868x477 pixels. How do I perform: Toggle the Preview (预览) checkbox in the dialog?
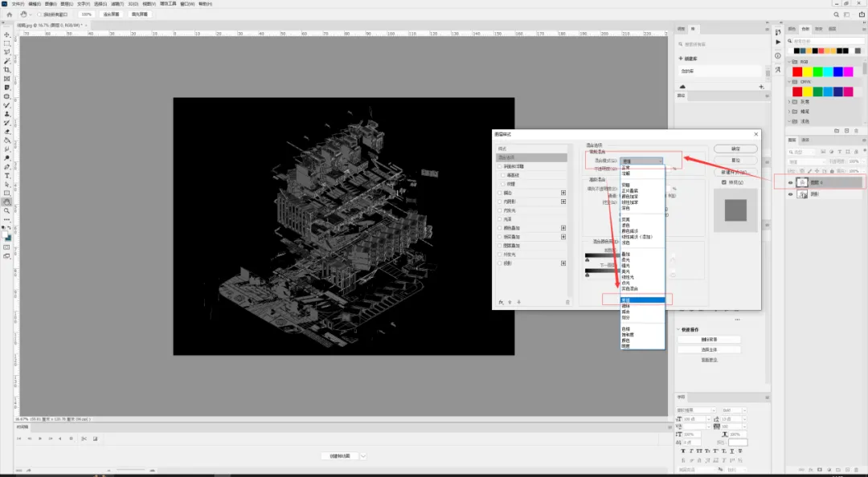point(723,182)
